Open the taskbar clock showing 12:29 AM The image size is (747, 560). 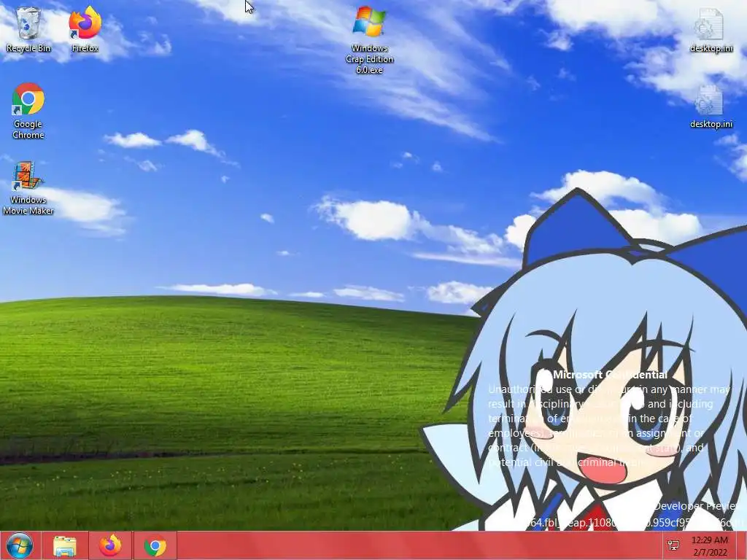(710, 546)
